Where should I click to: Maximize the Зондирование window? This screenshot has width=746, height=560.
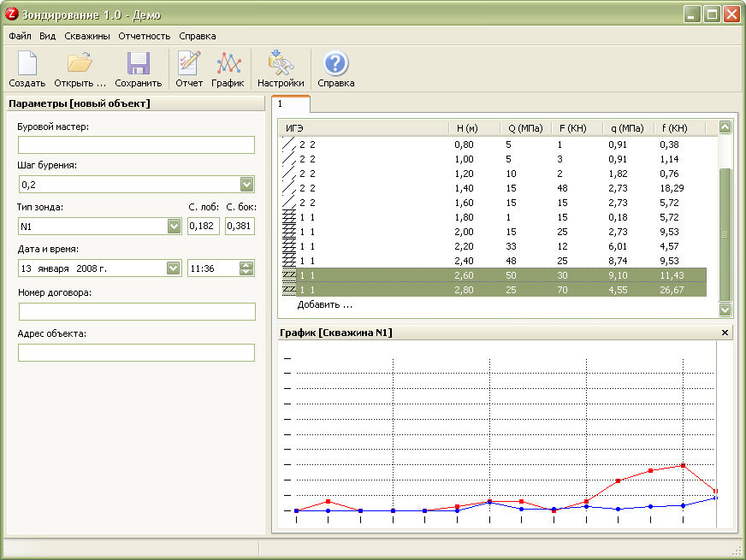[x=712, y=15]
